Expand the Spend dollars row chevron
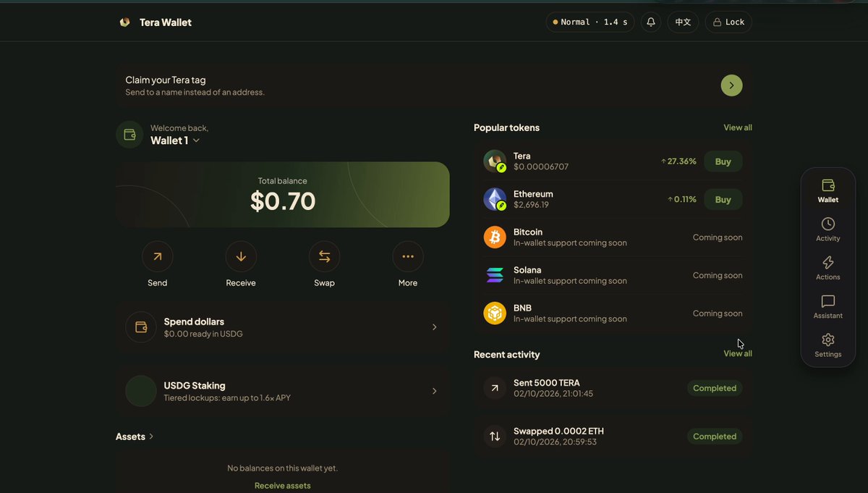 pyautogui.click(x=435, y=327)
